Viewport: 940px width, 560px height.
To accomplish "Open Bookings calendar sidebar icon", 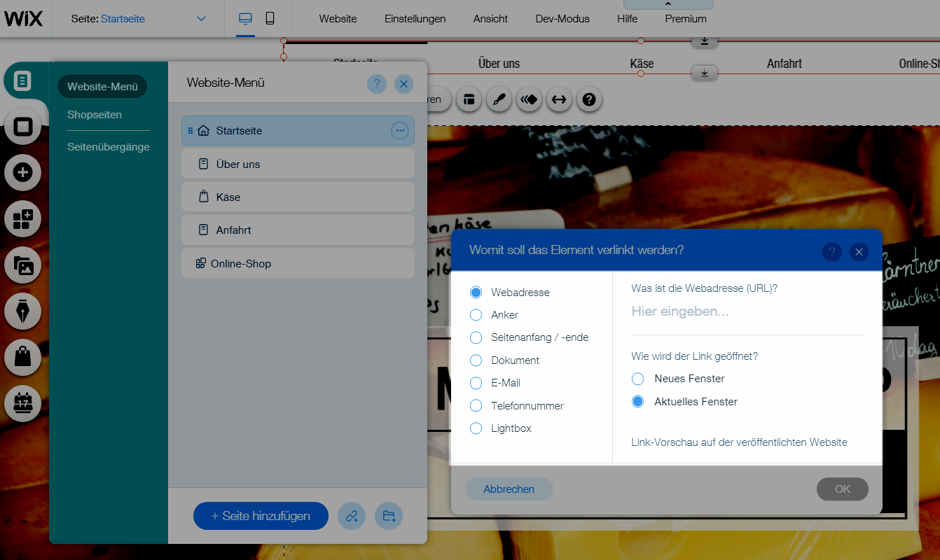I will (23, 403).
